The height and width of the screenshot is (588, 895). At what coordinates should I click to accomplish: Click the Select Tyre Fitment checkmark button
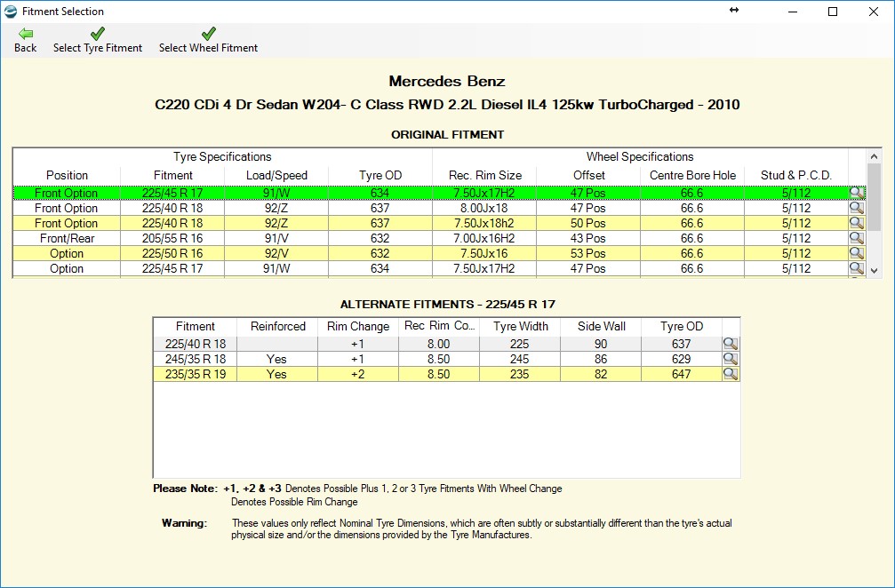[98, 40]
